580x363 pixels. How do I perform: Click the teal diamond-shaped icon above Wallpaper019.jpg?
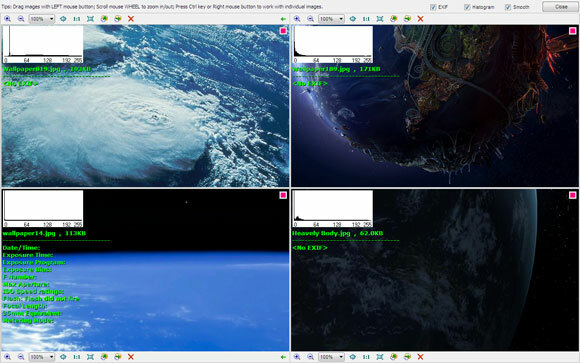click(x=63, y=19)
